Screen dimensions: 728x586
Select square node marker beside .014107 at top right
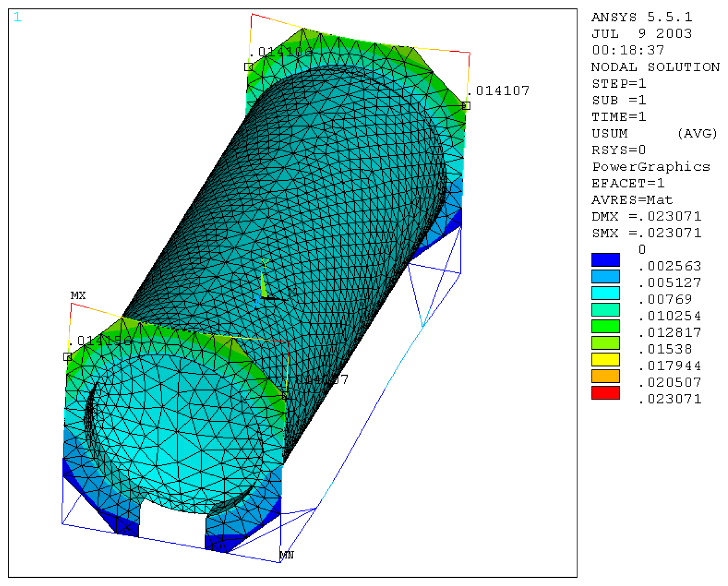click(466, 105)
